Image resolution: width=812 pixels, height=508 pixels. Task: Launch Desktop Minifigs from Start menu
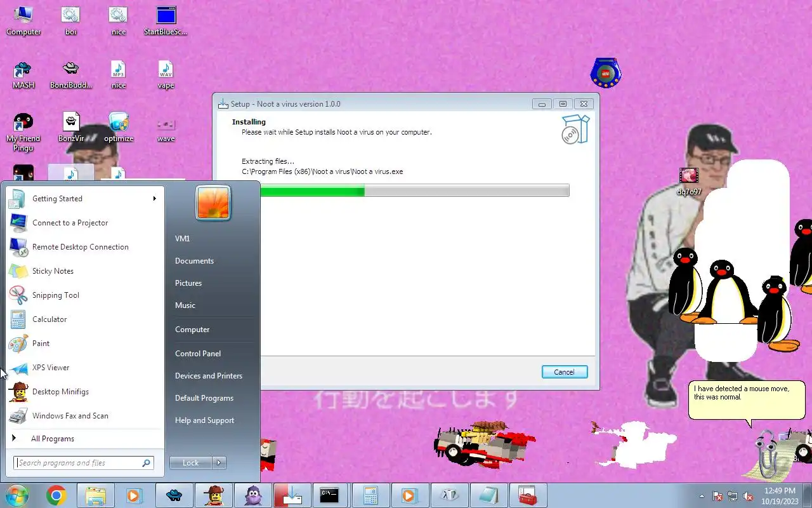click(84, 392)
